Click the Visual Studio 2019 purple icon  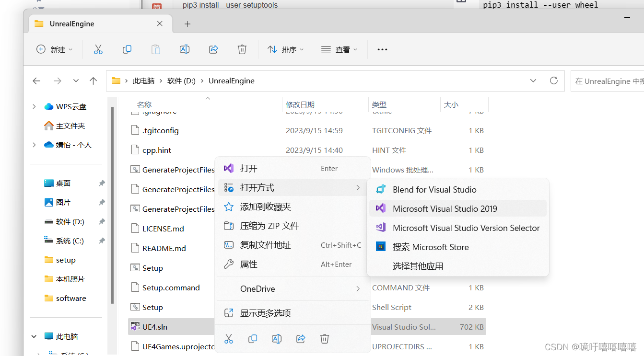[381, 208]
